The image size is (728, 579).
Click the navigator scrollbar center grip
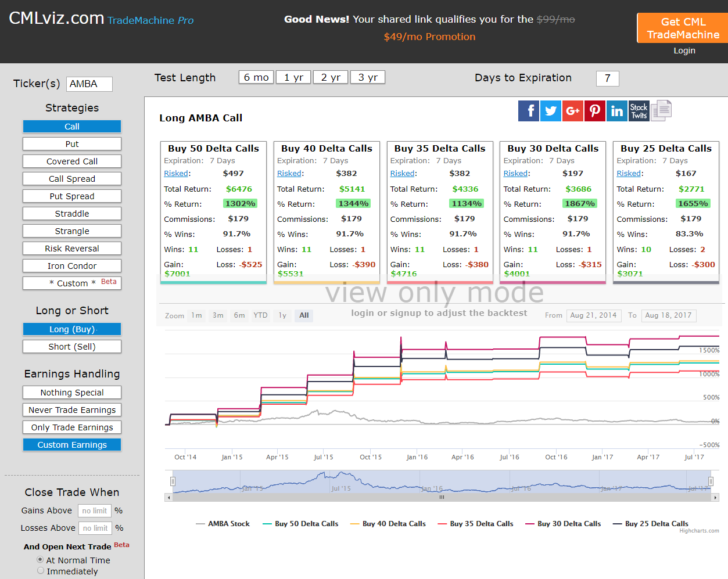pyautogui.click(x=442, y=498)
